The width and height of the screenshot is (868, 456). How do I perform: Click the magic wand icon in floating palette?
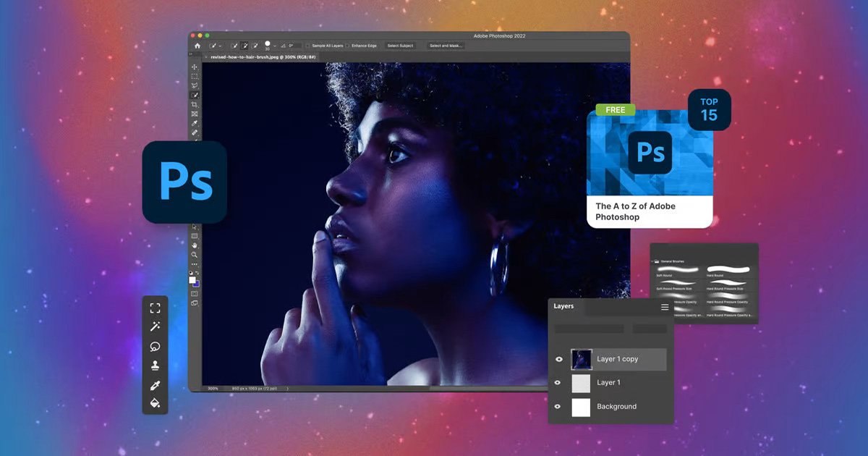pos(155,326)
